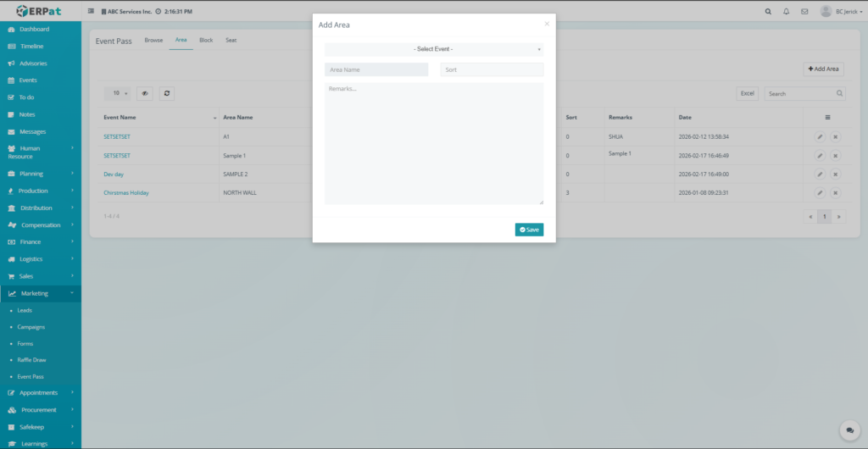This screenshot has height=449, width=868.
Task: Delete the Sample 1 area row
Action: pos(836,155)
